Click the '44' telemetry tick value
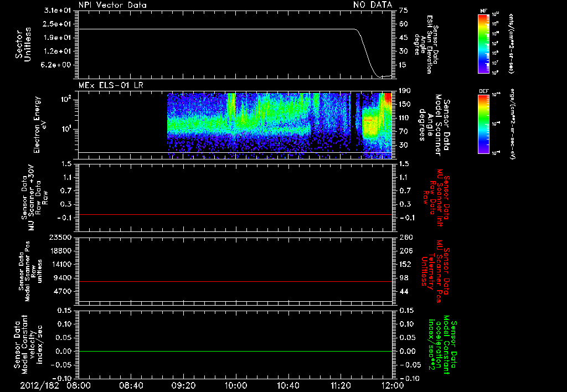The width and height of the screenshot is (567, 392). tap(404, 291)
